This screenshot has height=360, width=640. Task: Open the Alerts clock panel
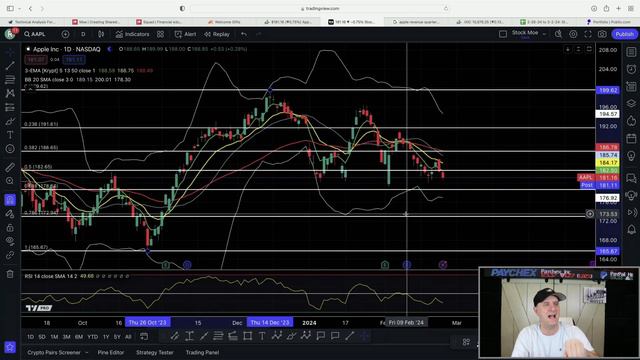631,69
